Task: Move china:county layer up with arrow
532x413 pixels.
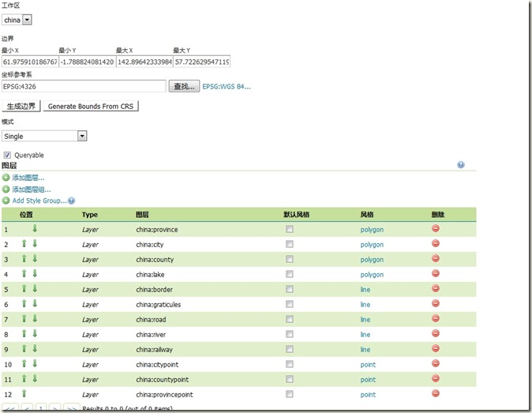Action: point(24,259)
